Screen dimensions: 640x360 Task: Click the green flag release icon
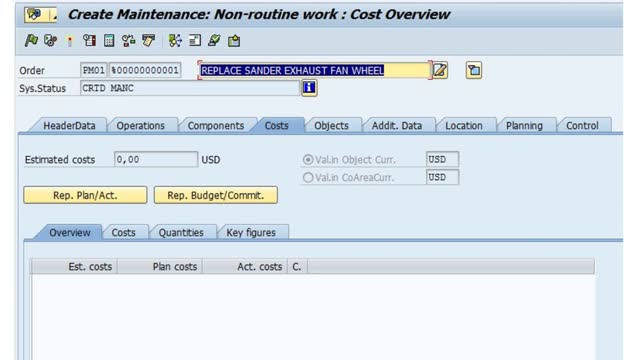(x=31, y=40)
